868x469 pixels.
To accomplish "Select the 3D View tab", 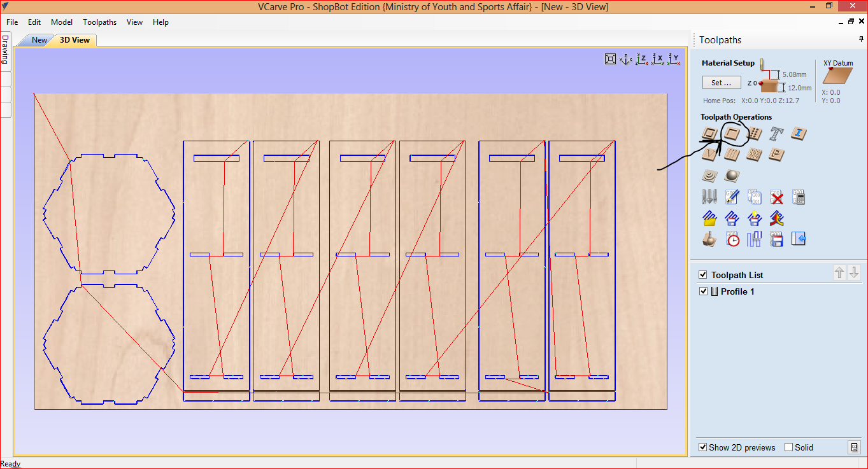I will (75, 40).
